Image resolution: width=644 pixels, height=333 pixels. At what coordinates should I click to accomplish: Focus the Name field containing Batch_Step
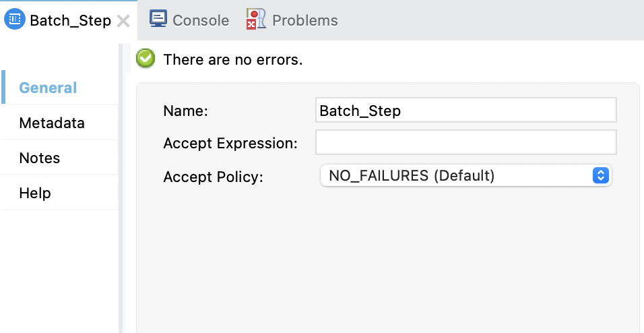(x=465, y=111)
